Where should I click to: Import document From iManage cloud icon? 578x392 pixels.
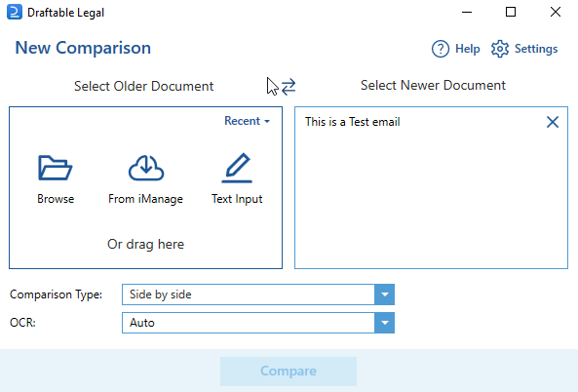click(146, 168)
